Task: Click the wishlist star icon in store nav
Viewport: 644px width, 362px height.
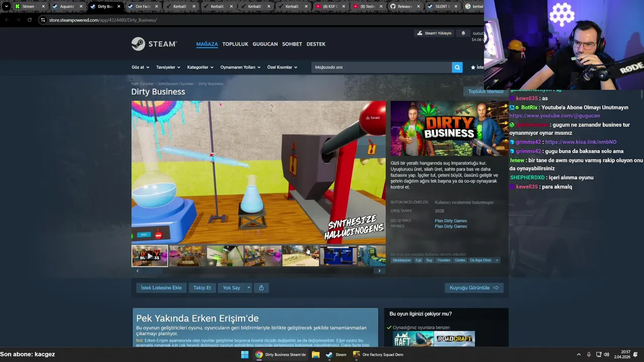Action: [473, 67]
